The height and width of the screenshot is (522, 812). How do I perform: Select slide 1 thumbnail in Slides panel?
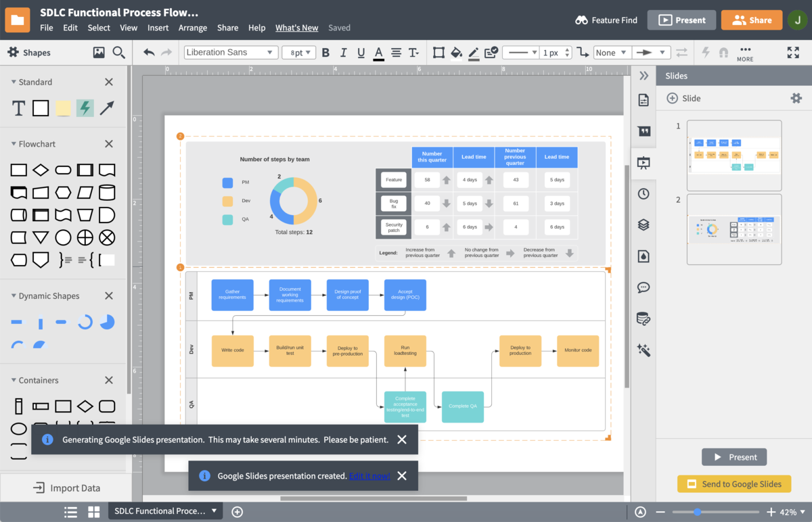tap(734, 156)
